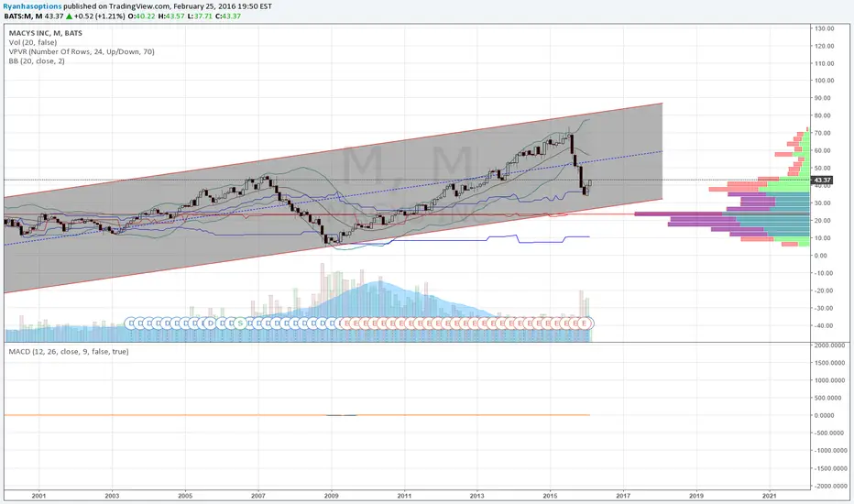The height and width of the screenshot is (504, 854).
Task: Click the 2009 year label on the time axis
Action: click(331, 496)
